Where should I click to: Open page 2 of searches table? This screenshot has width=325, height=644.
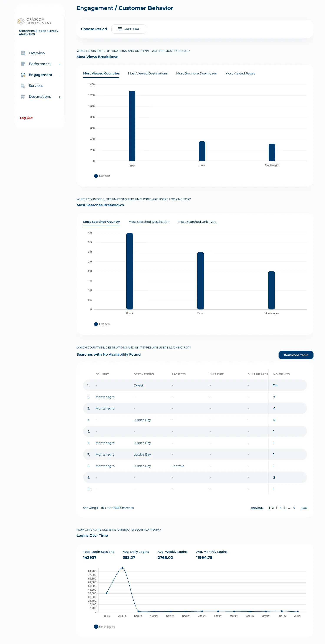coord(273,508)
